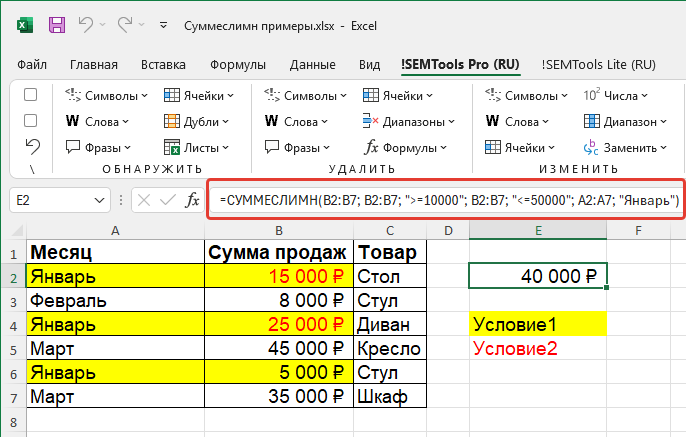
Task: Click the Redo arrow in title bar
Action: coord(125,25)
